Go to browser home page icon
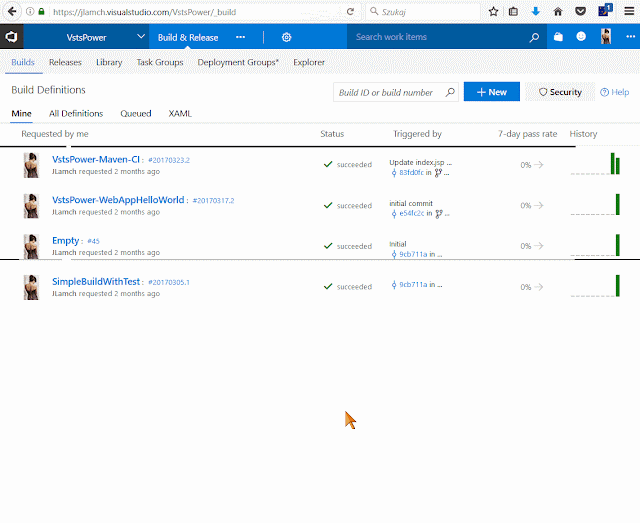This screenshot has height=523, width=640. coord(558,11)
